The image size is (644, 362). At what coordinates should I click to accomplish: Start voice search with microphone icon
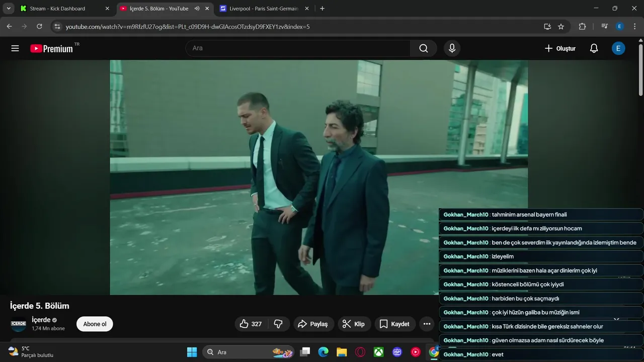pos(452,48)
